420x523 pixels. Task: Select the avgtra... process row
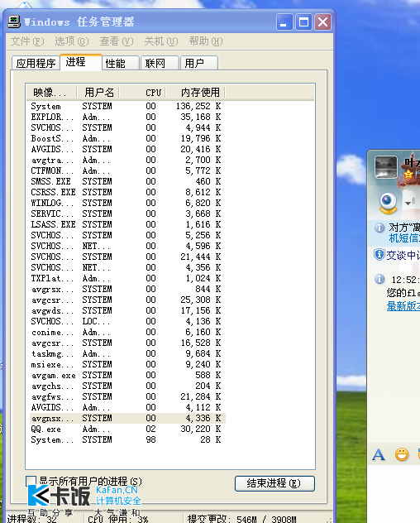point(127,160)
